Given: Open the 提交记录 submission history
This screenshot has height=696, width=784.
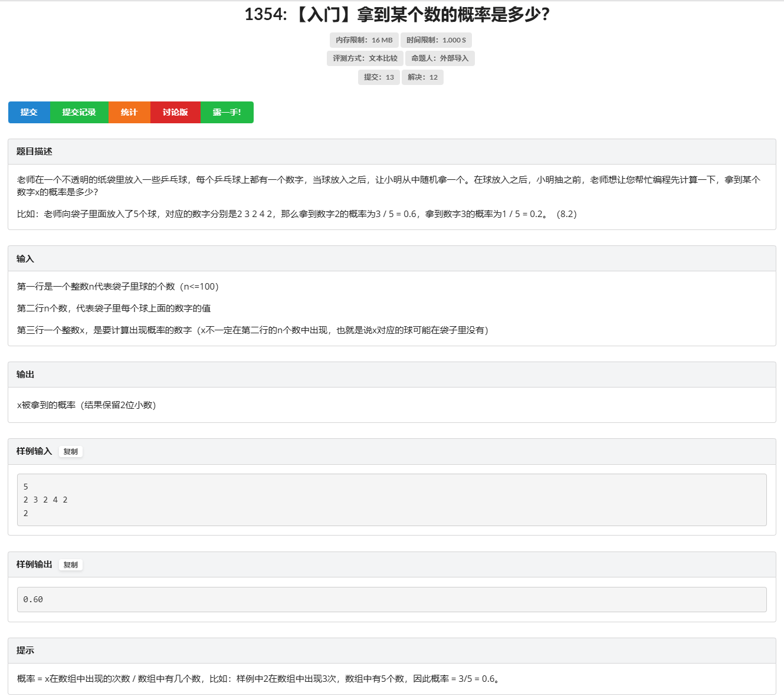Looking at the screenshot, I should tap(79, 112).
